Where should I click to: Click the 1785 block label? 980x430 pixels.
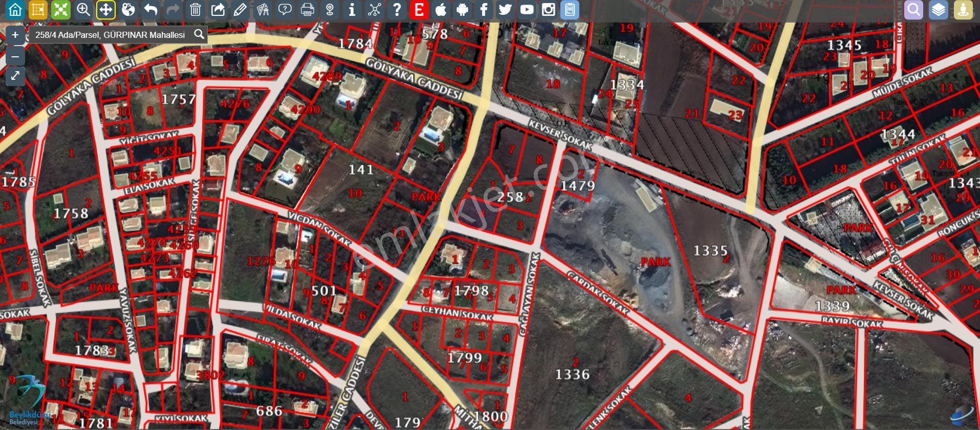click(x=18, y=182)
